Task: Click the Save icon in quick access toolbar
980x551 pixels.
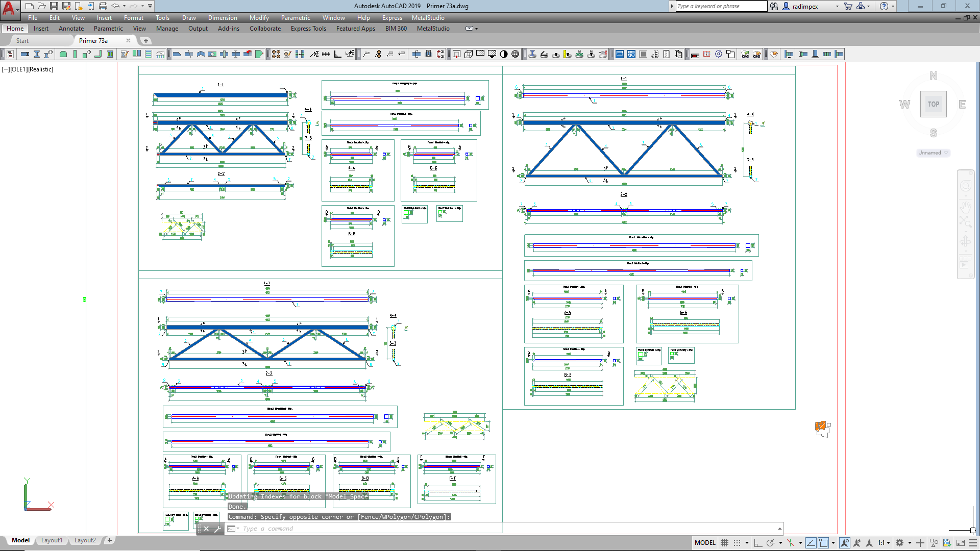Action: [x=54, y=6]
